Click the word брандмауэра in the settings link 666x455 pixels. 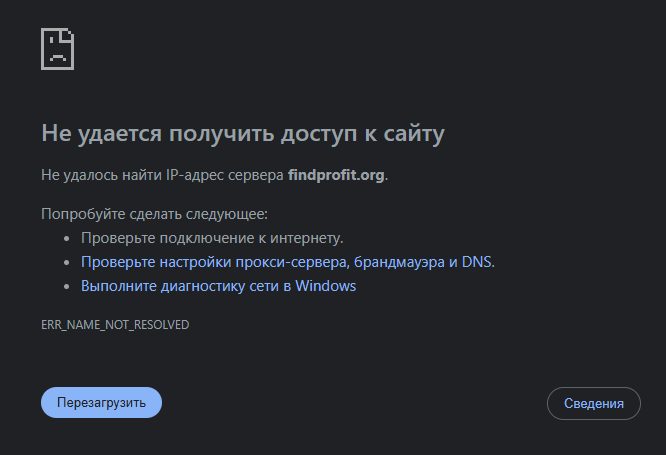click(x=398, y=262)
